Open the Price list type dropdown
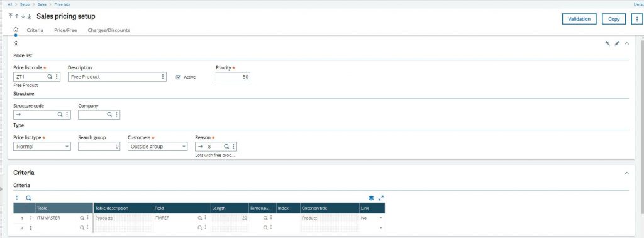Screen dimensions: 644x238 pos(42,146)
